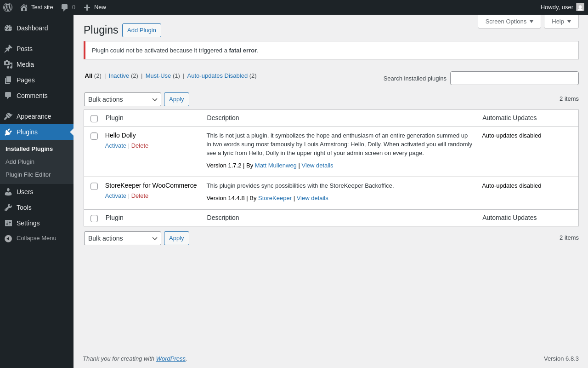Click the Tools wrench icon
Viewport: 588px width, 368px height.
point(8,207)
